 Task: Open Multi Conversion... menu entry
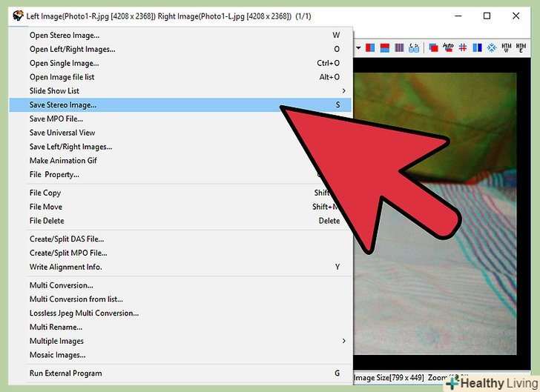[180, 285]
